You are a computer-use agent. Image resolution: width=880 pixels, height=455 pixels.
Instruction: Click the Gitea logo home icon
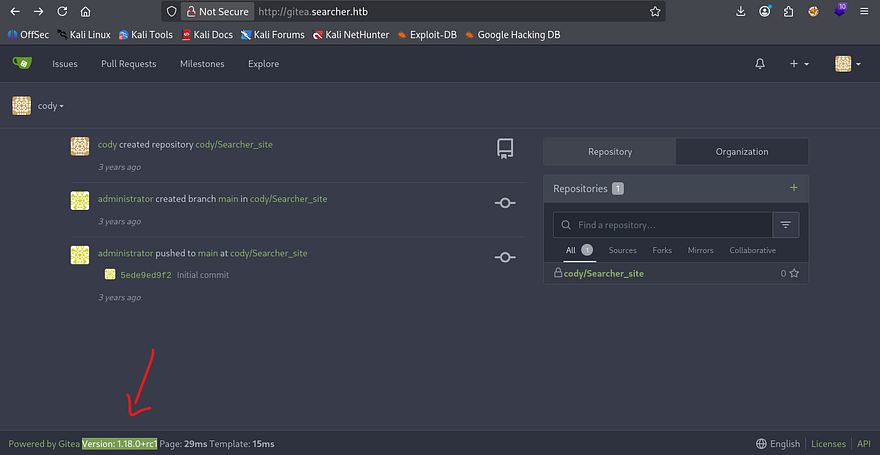coord(21,64)
